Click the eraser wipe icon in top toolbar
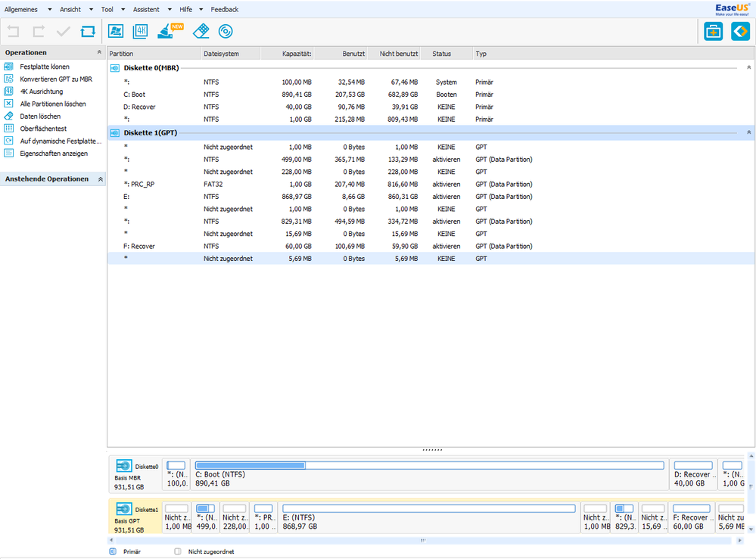The width and height of the screenshot is (756, 559). click(x=200, y=32)
